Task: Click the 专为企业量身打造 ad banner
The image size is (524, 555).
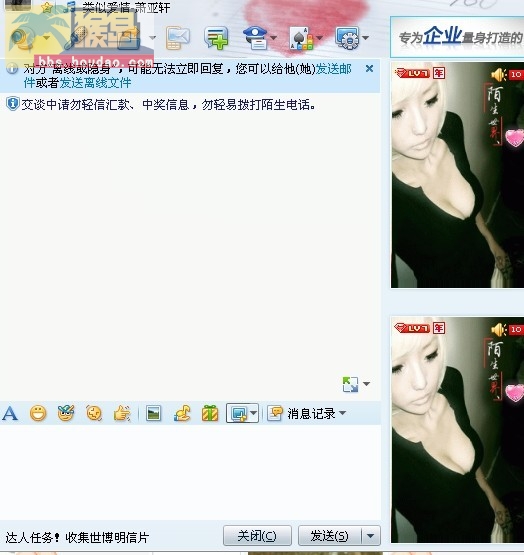Action: coord(457,37)
